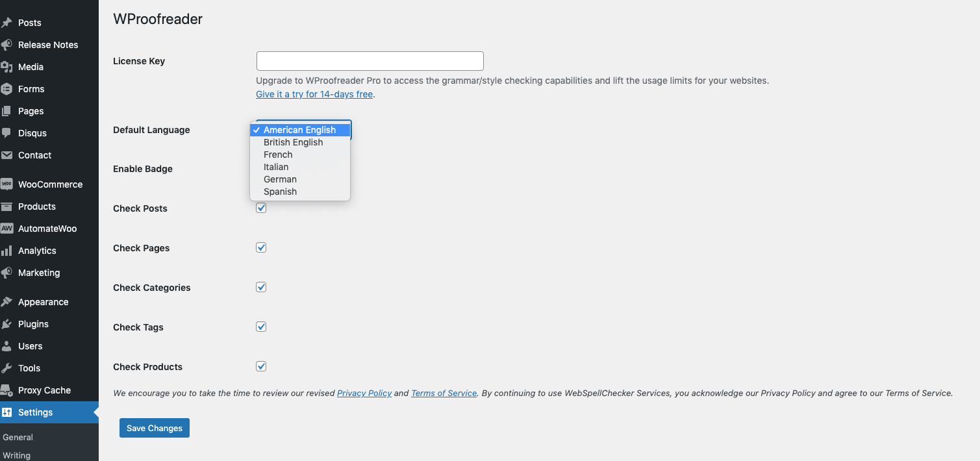Click the Analytics bar chart icon
This screenshot has height=461, width=980.
click(x=6, y=251)
